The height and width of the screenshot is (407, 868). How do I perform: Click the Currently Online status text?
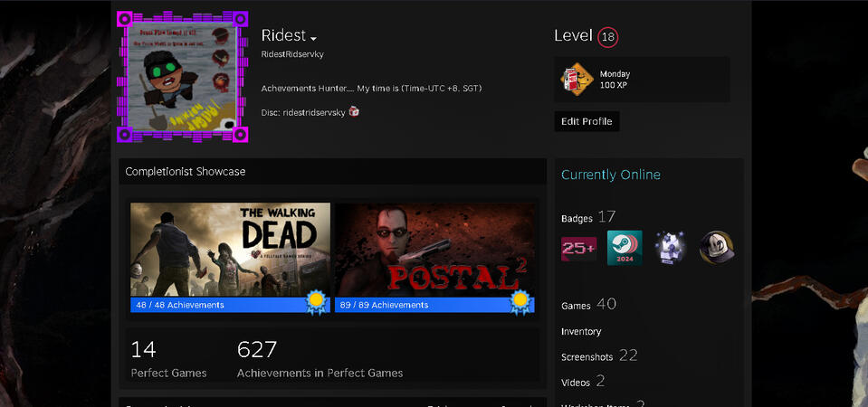click(x=611, y=175)
